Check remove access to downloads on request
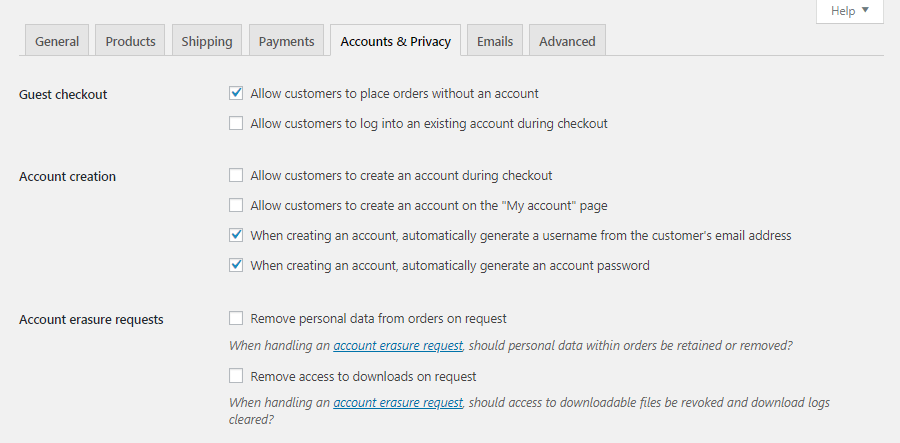 [236, 377]
